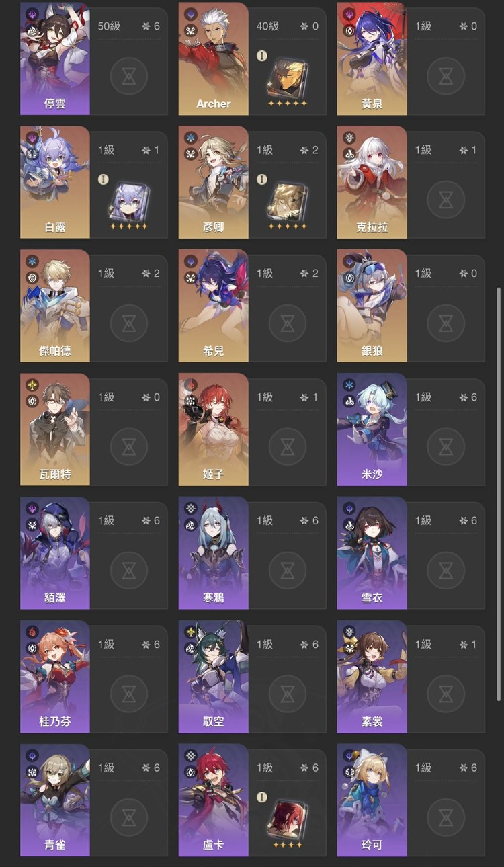This screenshot has width=504, height=867.
Task: Select 玲可 character portrait
Action: [372, 800]
